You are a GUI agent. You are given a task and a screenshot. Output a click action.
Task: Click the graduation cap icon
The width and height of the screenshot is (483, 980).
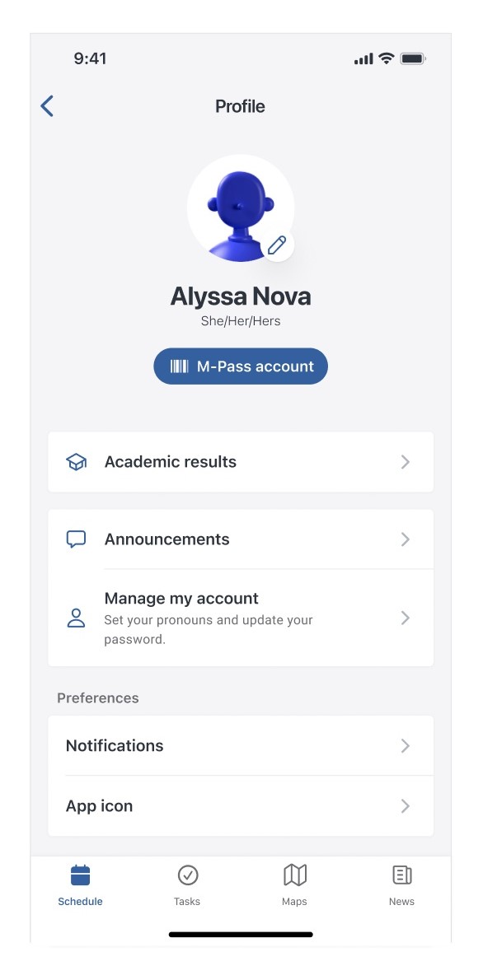[x=77, y=462]
